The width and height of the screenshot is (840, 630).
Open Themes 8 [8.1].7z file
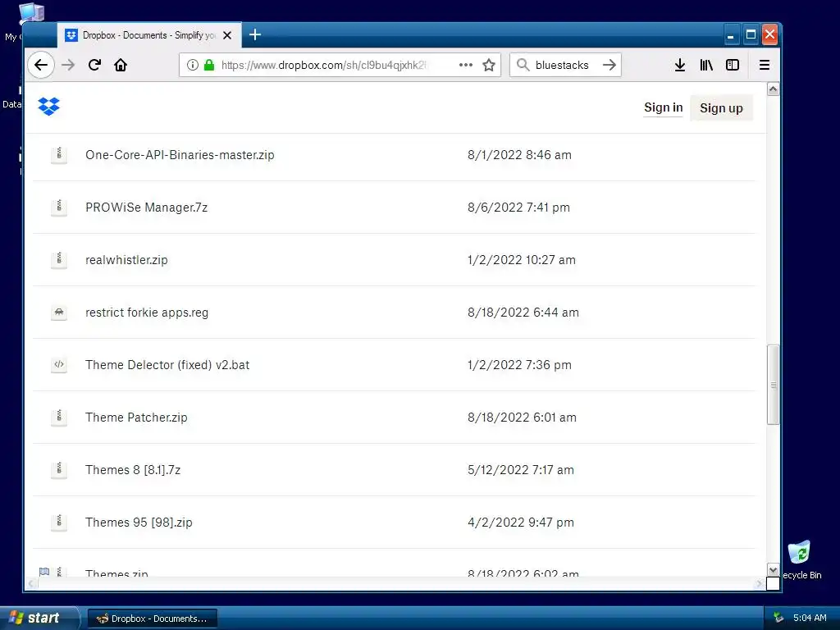(x=133, y=470)
